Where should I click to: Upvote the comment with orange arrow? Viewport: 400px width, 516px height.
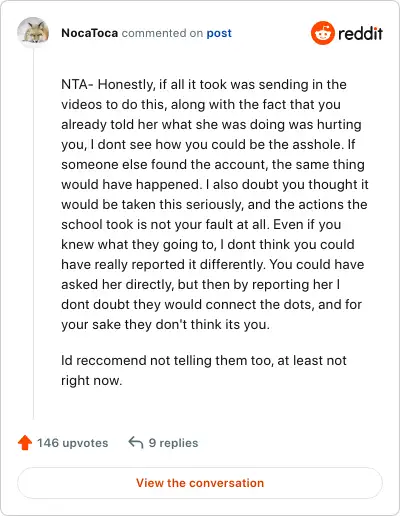click(x=25, y=443)
